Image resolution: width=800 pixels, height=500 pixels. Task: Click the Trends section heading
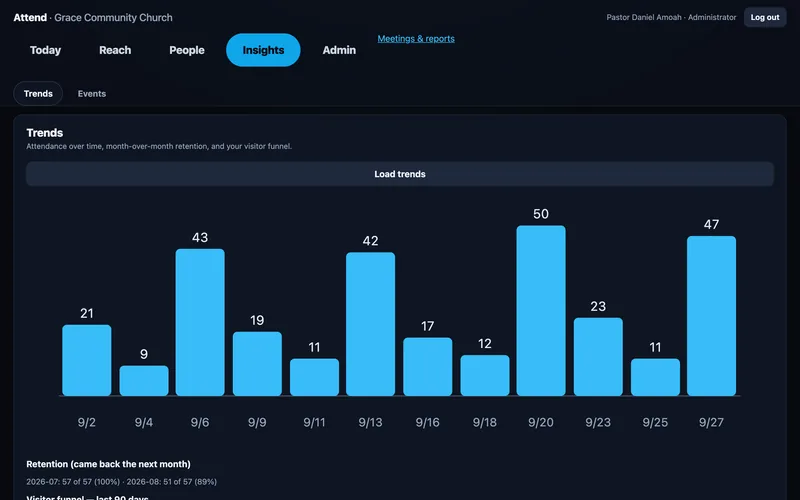click(x=45, y=133)
